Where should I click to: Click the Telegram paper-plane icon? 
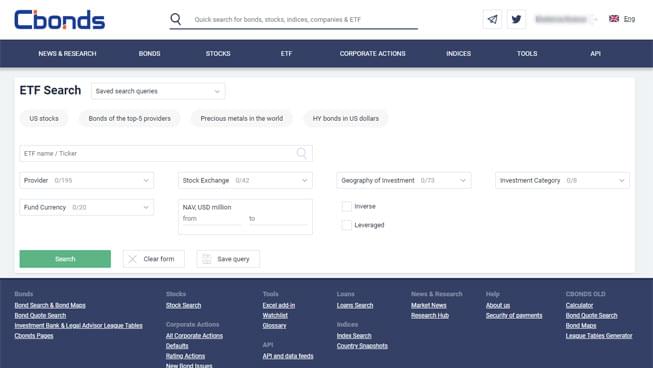pyautogui.click(x=492, y=19)
